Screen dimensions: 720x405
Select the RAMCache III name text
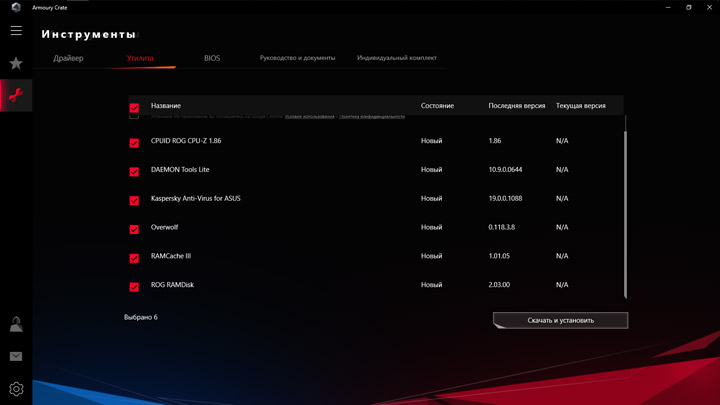click(x=171, y=256)
